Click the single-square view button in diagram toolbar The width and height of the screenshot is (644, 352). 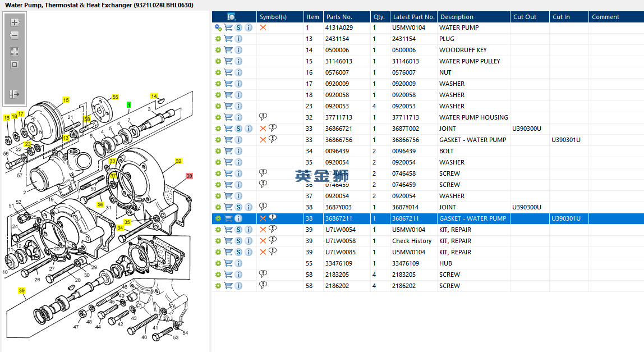point(15,65)
